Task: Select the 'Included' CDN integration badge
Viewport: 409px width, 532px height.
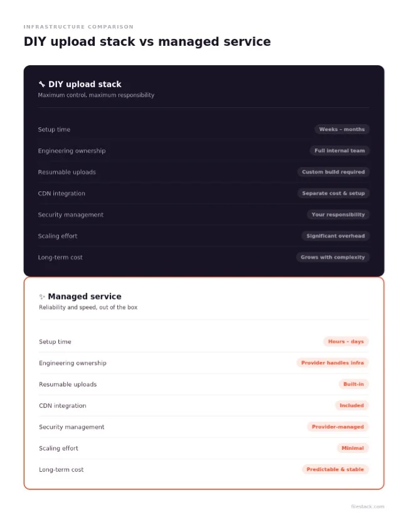Action: (x=351, y=406)
